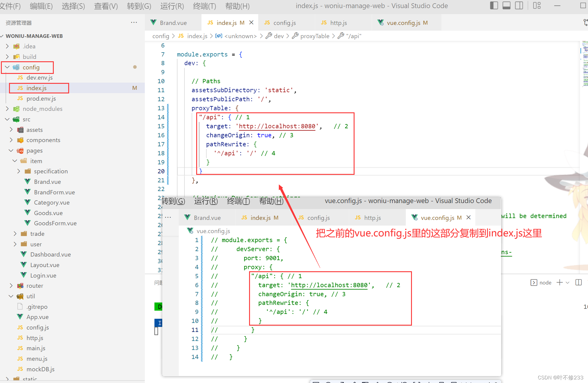Open explorer more actions ellipsis
The width and height of the screenshot is (588, 383).
(x=134, y=23)
